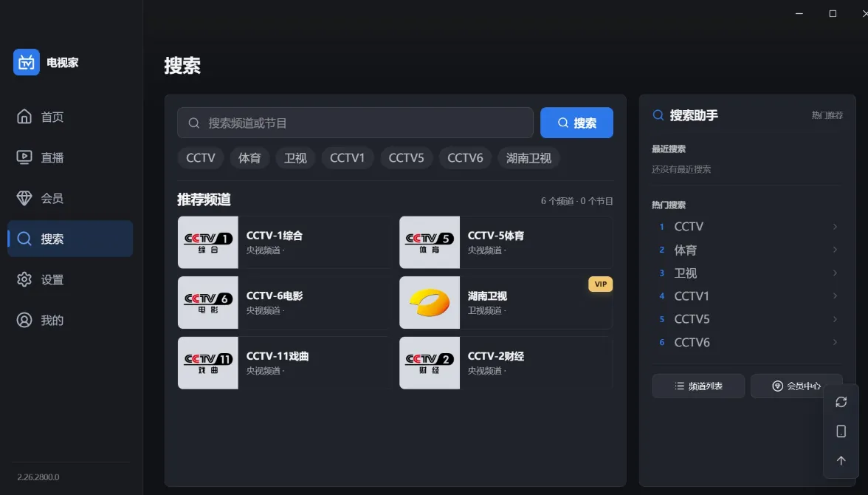The image size is (868, 495).
Task: Open the CCTV-5体育 channel title
Action: click(x=496, y=236)
